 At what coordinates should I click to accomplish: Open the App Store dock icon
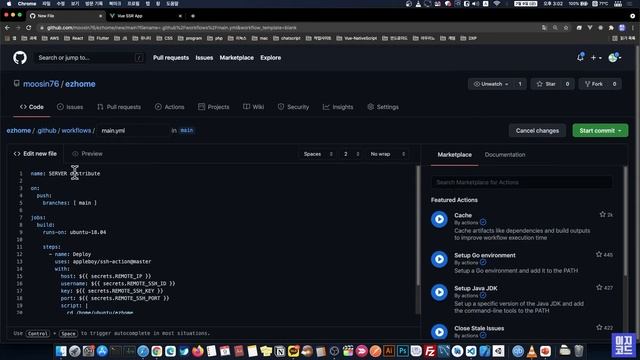click(x=102, y=351)
